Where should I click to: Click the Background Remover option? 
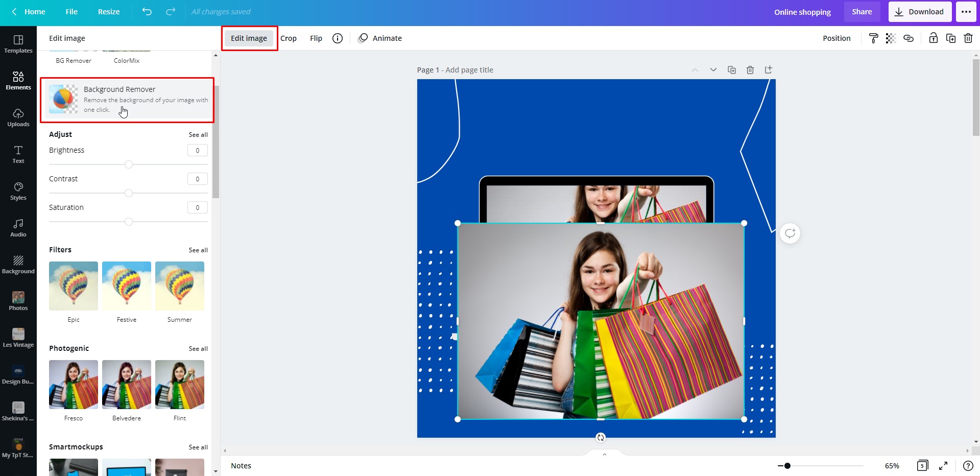tap(127, 100)
